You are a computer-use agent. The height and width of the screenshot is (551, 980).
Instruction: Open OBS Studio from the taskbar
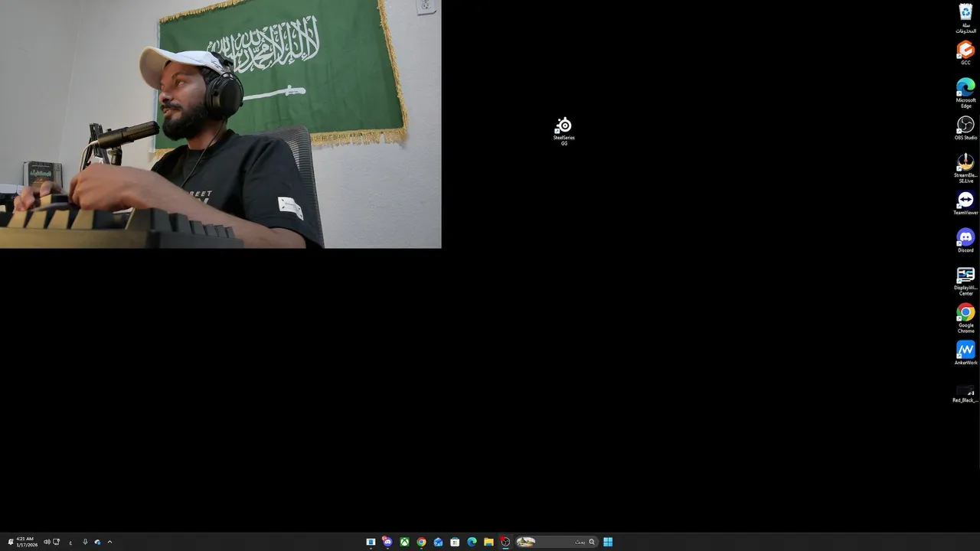coord(505,542)
